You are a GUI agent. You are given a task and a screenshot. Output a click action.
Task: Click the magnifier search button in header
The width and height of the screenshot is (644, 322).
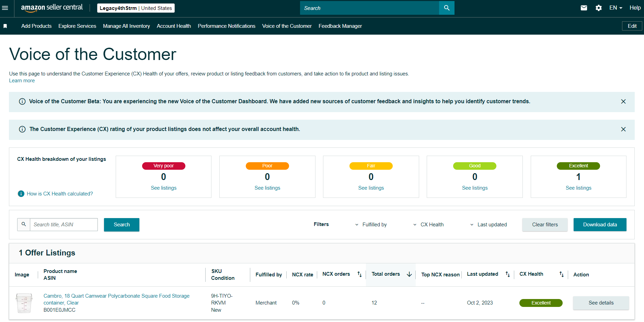coord(447,8)
